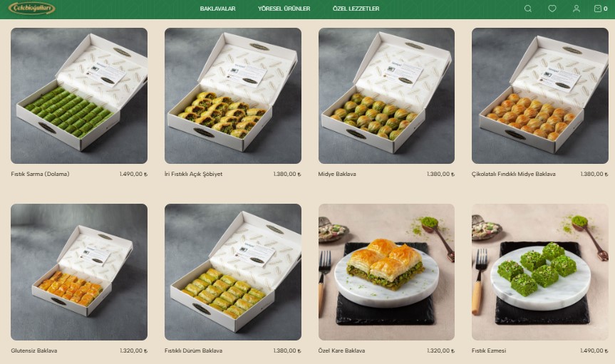Image resolution: width=615 pixels, height=364 pixels.
Task: Click the Glutensiz Baklava title link
Action: 34,350
